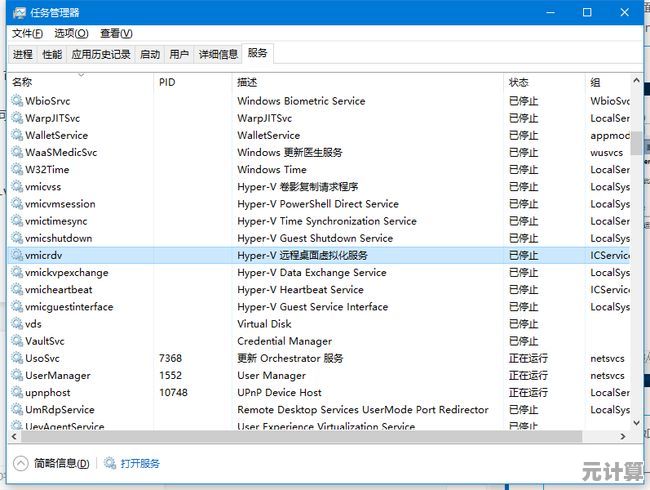
Task: Click the horizontal scrollbar under the list
Action: 300,437
